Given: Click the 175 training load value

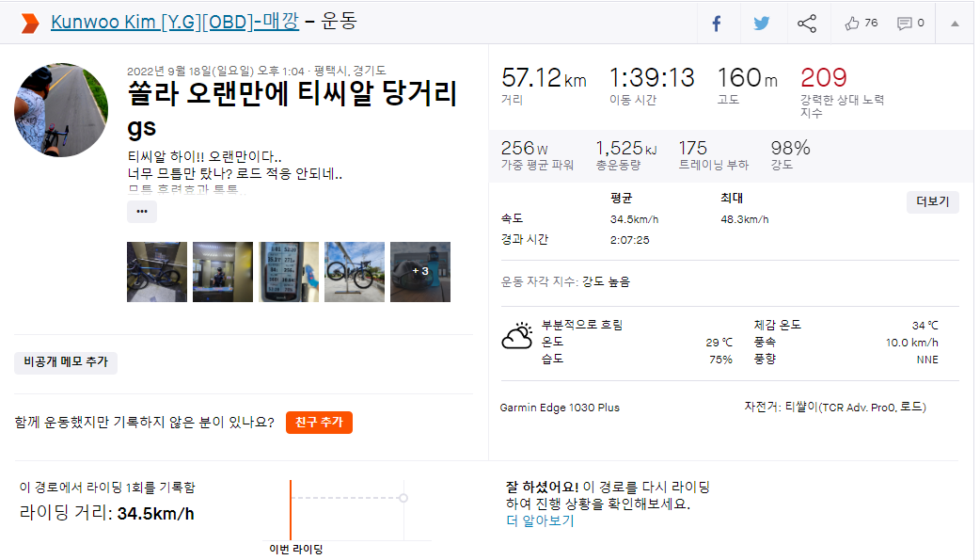Looking at the screenshot, I should (692, 149).
